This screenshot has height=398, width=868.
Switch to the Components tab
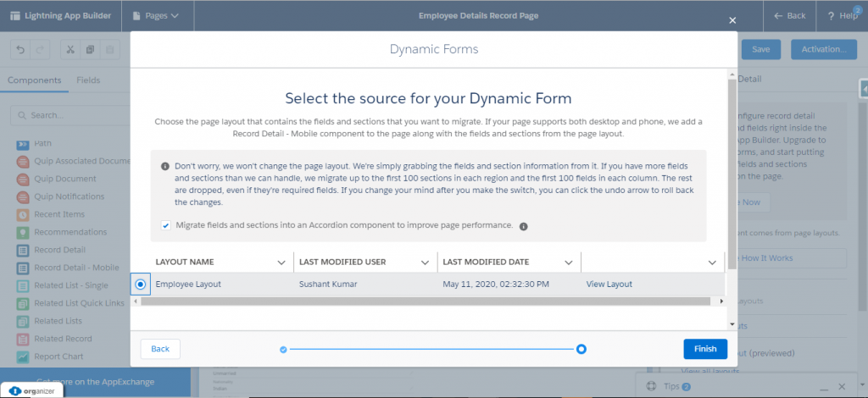click(34, 80)
